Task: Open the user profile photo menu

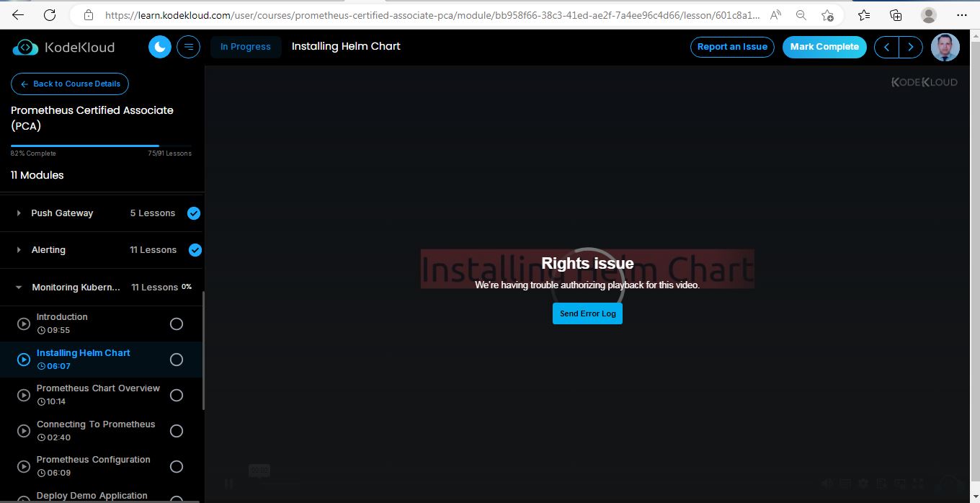Action: click(945, 47)
